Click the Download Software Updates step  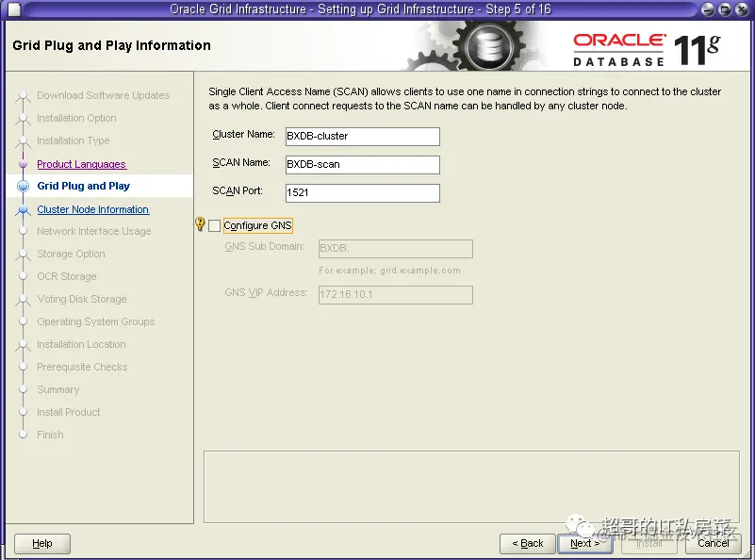103,95
